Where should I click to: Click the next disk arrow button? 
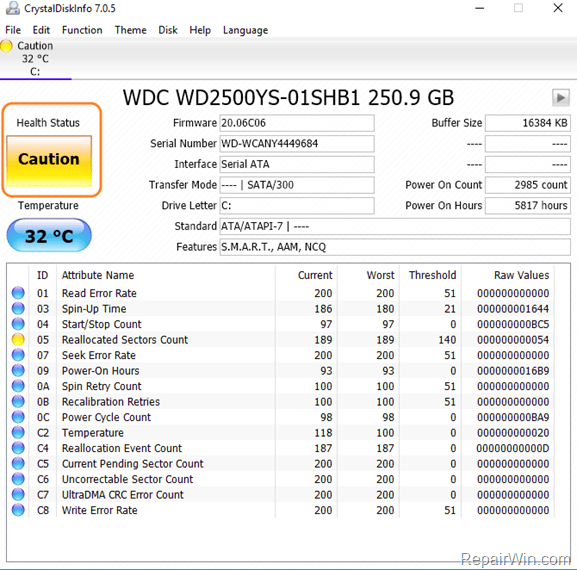(x=560, y=98)
